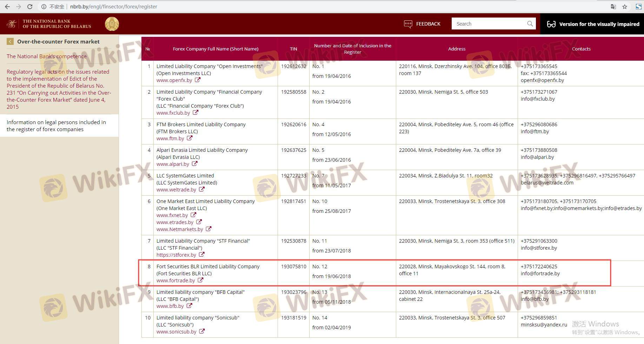Click the browser reload icon
This screenshot has width=644, height=344.
pyautogui.click(x=30, y=7)
